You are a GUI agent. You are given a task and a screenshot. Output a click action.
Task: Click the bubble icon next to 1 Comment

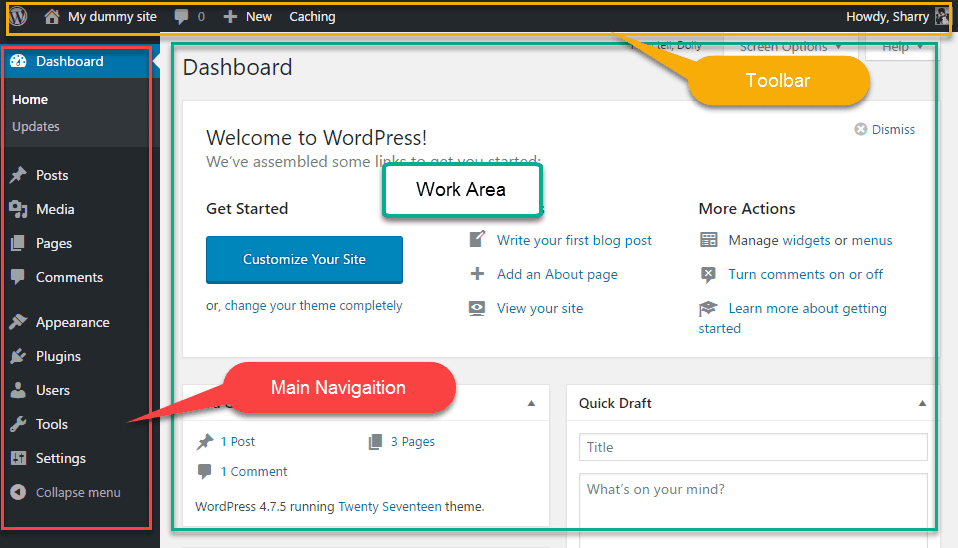205,471
